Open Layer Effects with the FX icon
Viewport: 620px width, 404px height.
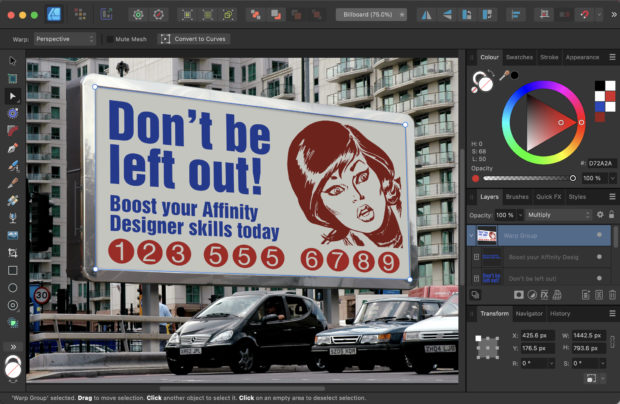pyautogui.click(x=544, y=295)
